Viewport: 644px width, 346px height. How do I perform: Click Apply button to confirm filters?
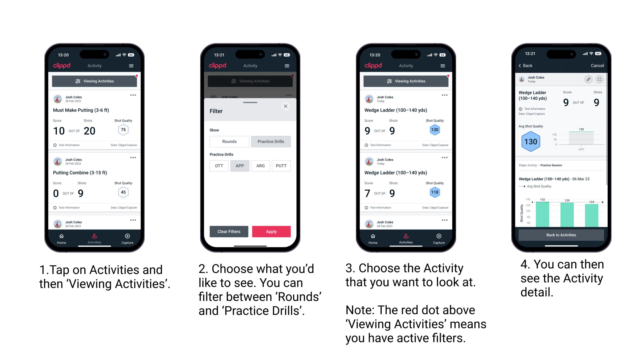271,231
